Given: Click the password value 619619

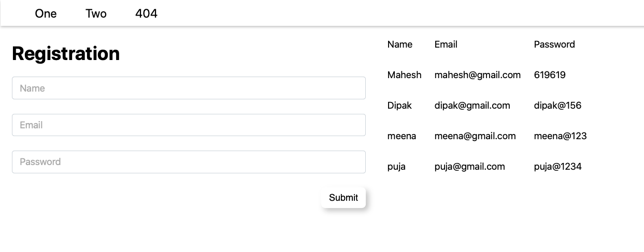Looking at the screenshot, I should pos(549,75).
